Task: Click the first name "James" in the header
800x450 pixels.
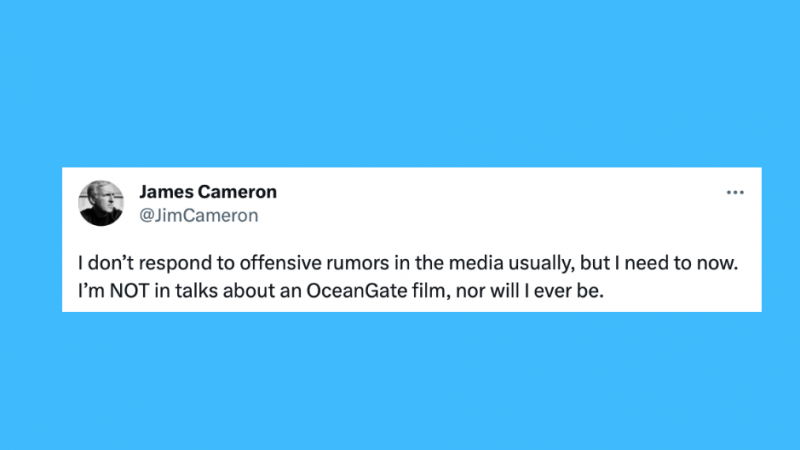Action: (163, 192)
